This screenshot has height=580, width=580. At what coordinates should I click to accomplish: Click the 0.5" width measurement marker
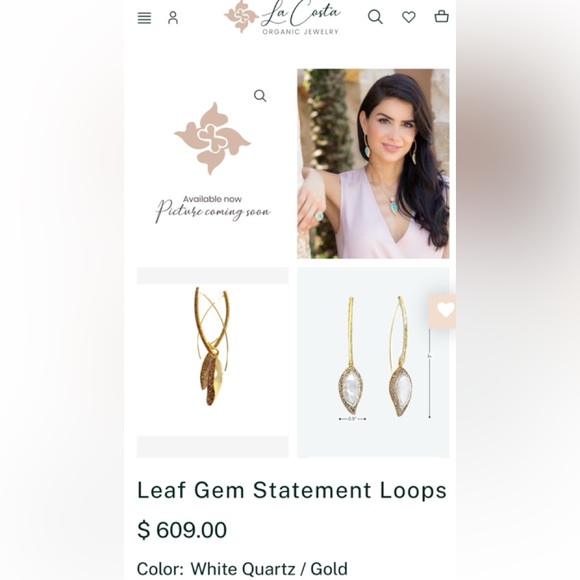click(x=352, y=419)
